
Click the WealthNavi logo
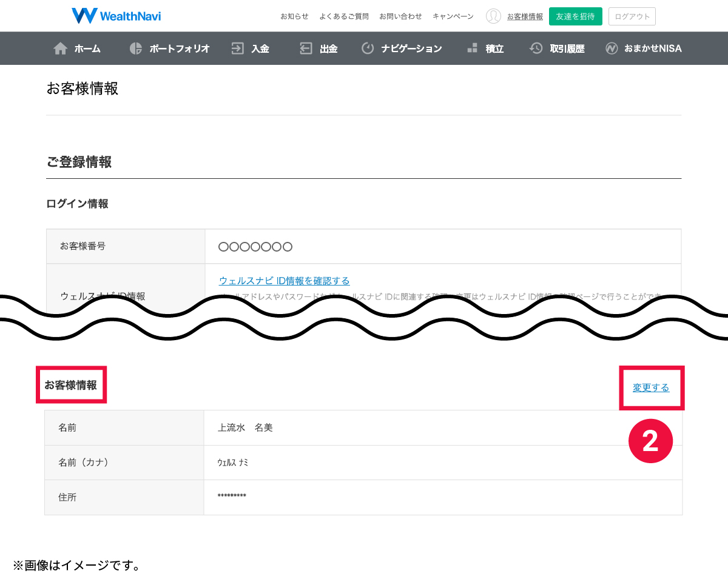pos(116,16)
